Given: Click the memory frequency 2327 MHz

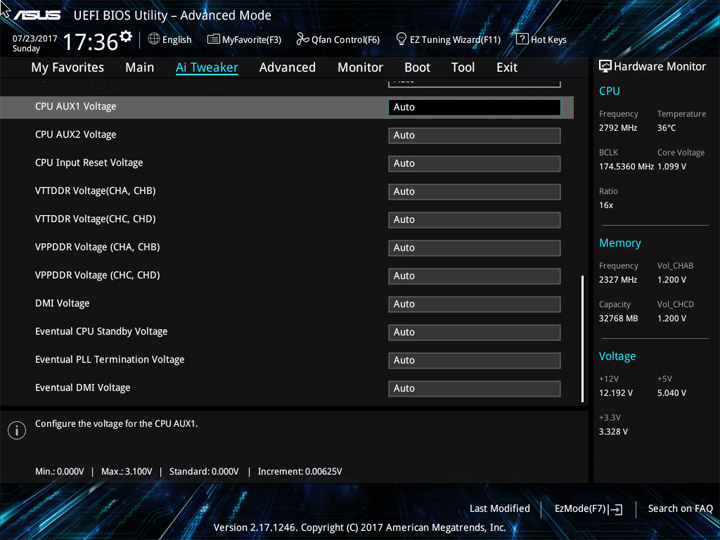Looking at the screenshot, I should pos(618,280).
